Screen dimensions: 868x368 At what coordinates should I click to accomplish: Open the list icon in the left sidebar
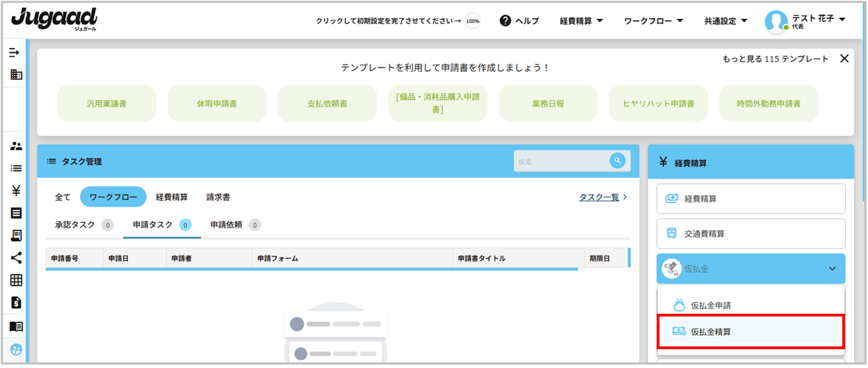[16, 168]
